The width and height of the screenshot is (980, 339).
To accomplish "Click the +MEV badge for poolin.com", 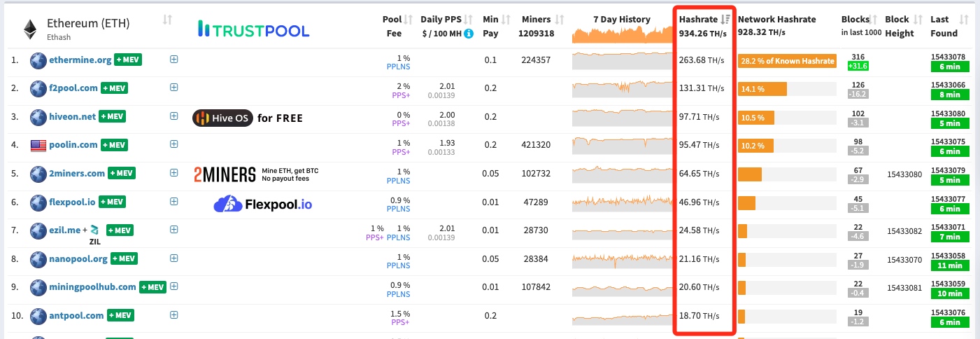I will (114, 145).
